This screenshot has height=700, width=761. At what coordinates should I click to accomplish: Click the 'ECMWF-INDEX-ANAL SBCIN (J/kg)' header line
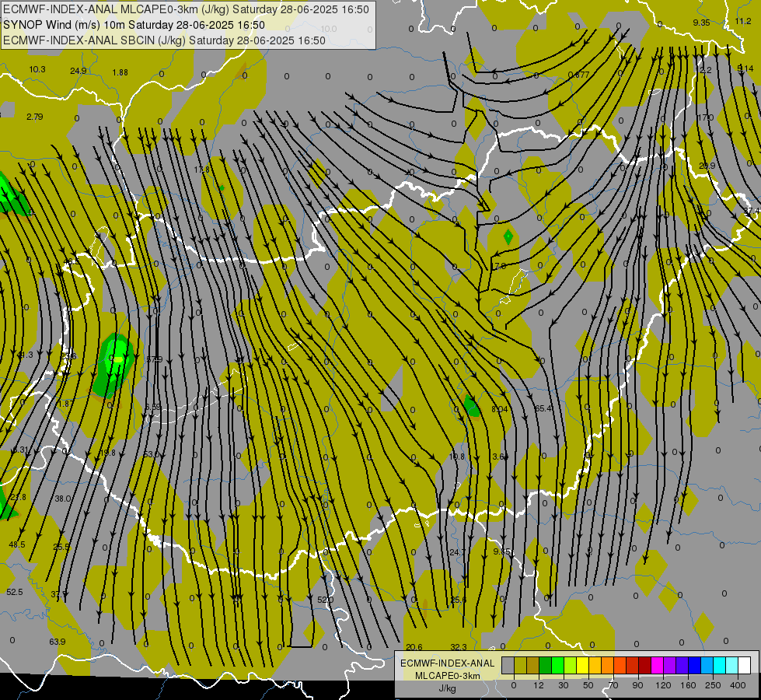click(95, 40)
